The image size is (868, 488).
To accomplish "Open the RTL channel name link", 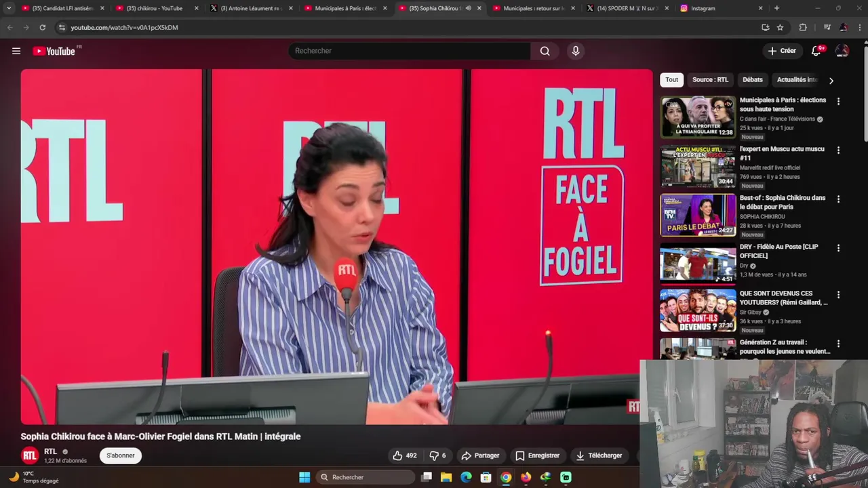I will coord(51,451).
